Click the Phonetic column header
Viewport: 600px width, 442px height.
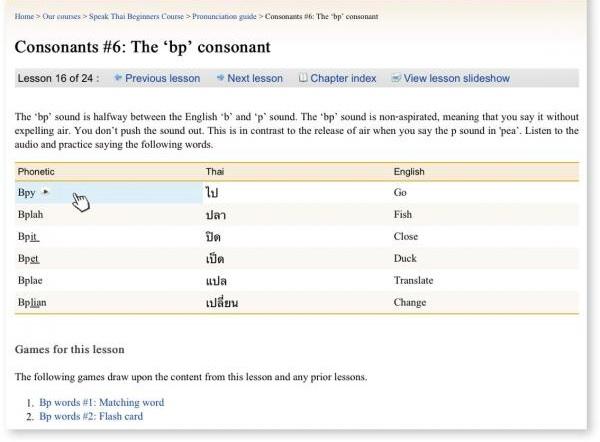pos(36,171)
